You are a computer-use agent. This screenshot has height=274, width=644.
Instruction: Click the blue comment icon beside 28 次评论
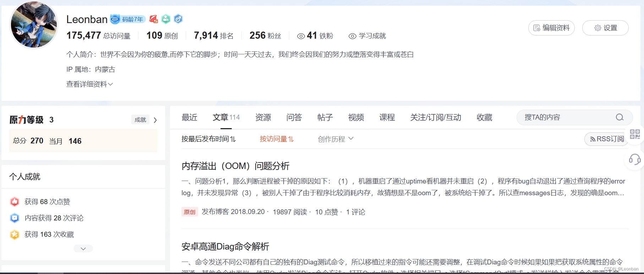(15, 218)
